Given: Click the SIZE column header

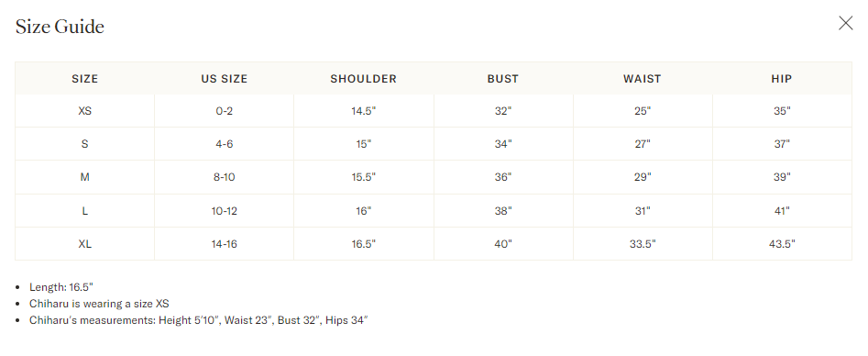Looking at the screenshot, I should tap(84, 79).
